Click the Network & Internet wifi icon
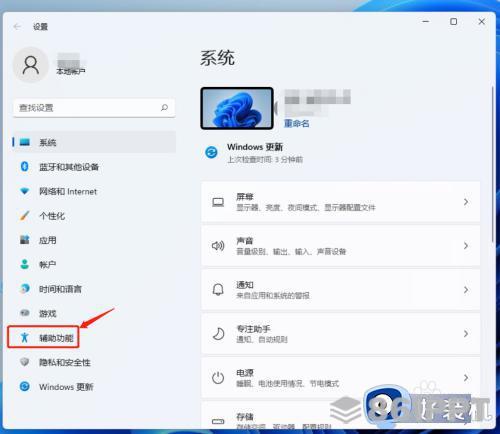This screenshot has height=434, width=500. pos(24,191)
